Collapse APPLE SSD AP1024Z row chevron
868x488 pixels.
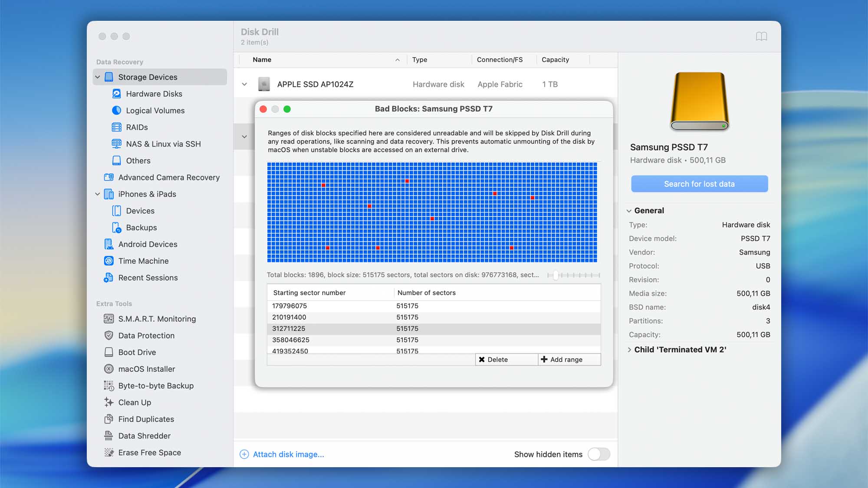click(x=244, y=84)
